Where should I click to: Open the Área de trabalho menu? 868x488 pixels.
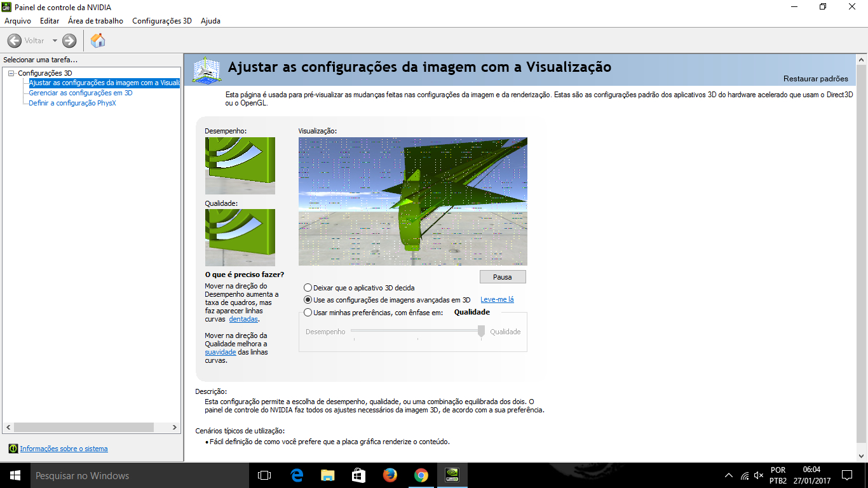pos(95,21)
